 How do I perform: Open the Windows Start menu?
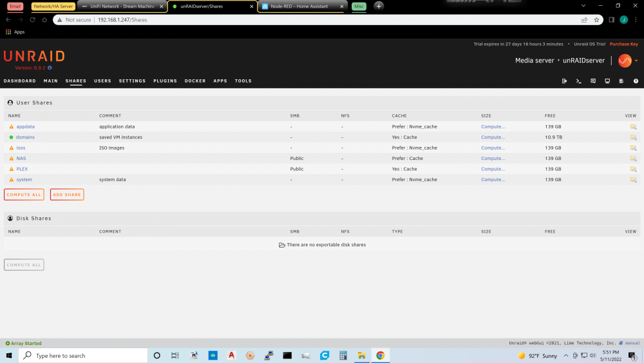[9, 356]
